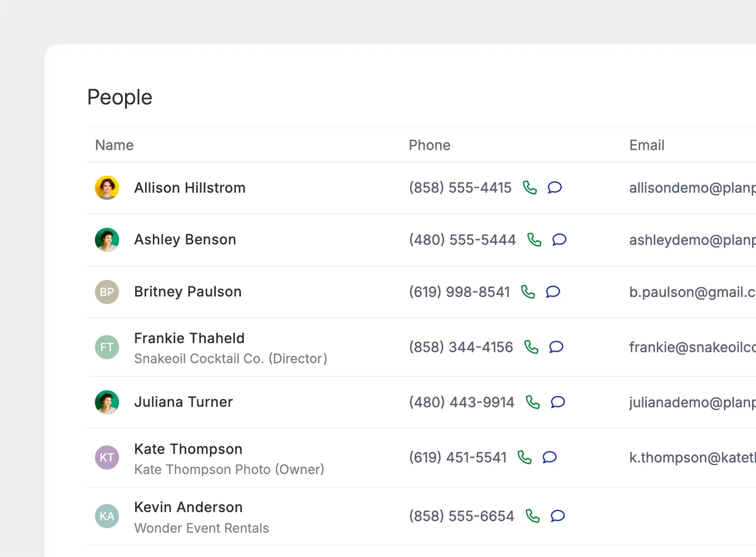
Task: Call Britney Paulson with the phone icon
Action: point(528,292)
